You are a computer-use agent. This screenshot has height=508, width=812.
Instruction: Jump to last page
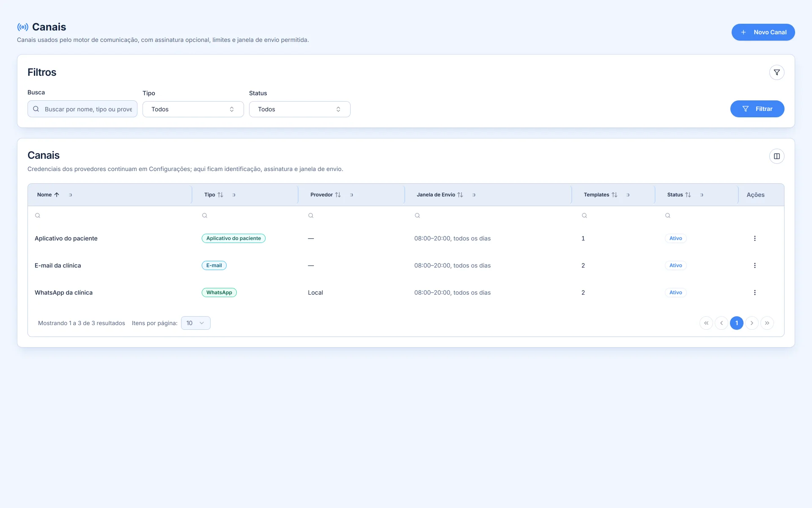click(x=767, y=323)
